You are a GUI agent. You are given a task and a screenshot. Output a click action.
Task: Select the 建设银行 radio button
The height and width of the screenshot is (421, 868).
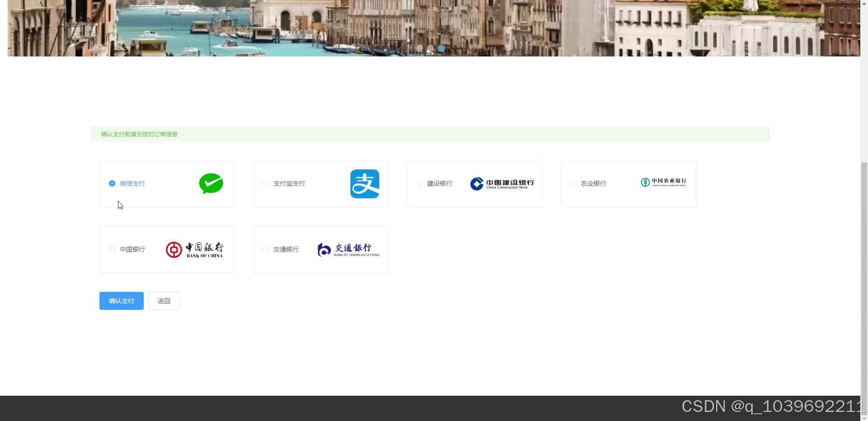(420, 183)
